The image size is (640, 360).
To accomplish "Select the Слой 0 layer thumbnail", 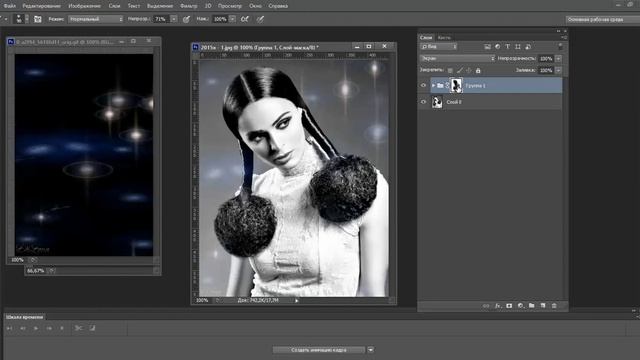I will (437, 102).
